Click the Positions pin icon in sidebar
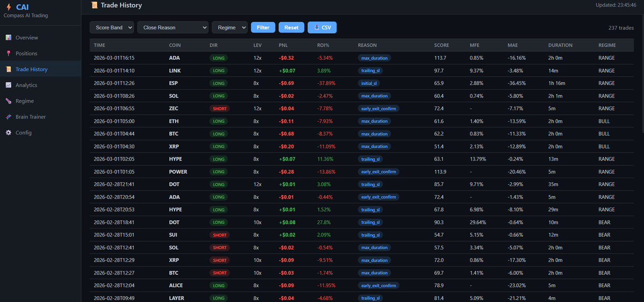 9,53
